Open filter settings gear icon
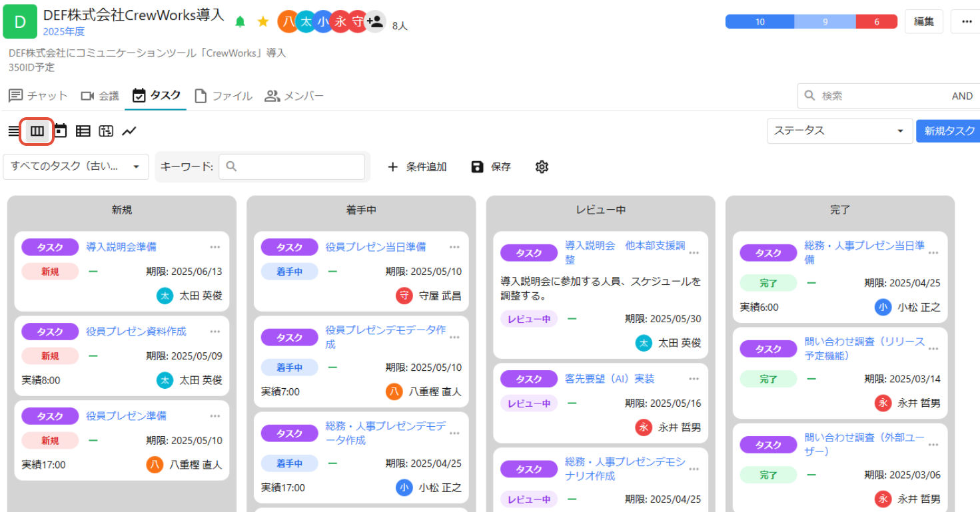This screenshot has width=980, height=512. [x=542, y=166]
